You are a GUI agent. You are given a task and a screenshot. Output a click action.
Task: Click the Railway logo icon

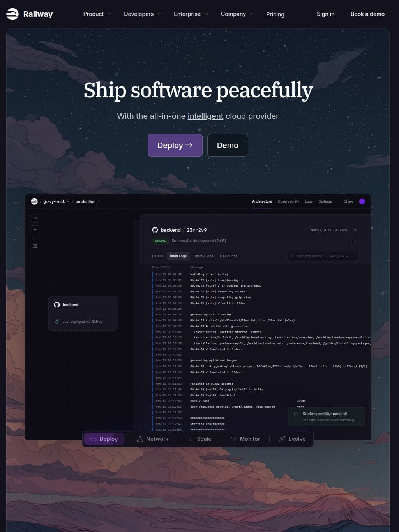(12, 14)
